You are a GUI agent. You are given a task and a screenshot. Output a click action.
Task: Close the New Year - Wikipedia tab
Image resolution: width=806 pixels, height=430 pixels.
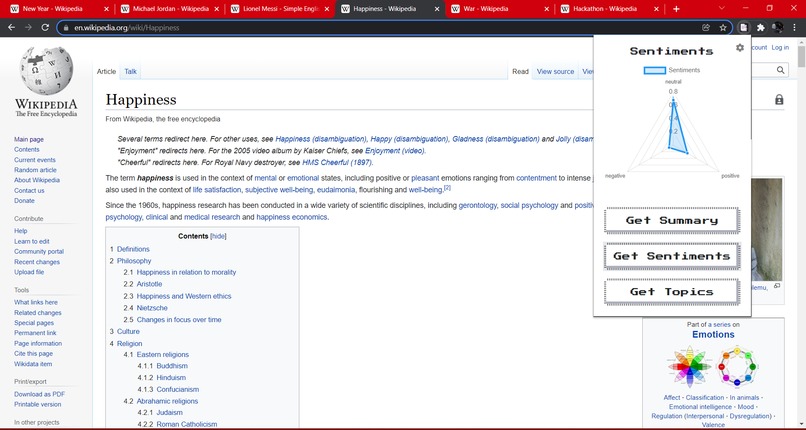106,9
